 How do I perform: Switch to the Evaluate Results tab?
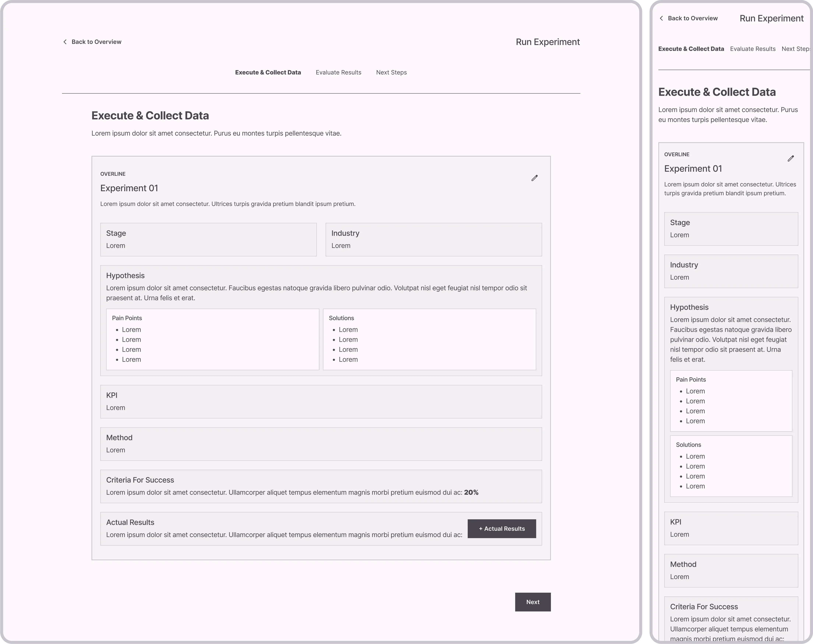tap(338, 72)
